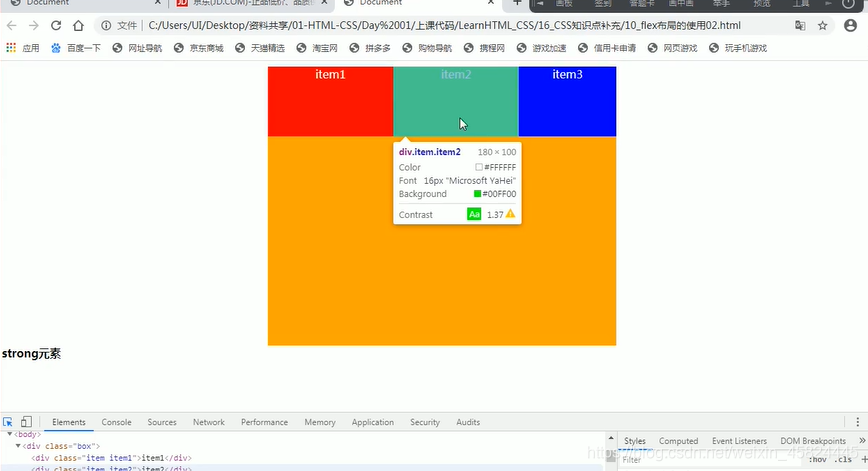Toggle the DevTools device toolbar
This screenshot has height=471, width=868.
point(26,422)
